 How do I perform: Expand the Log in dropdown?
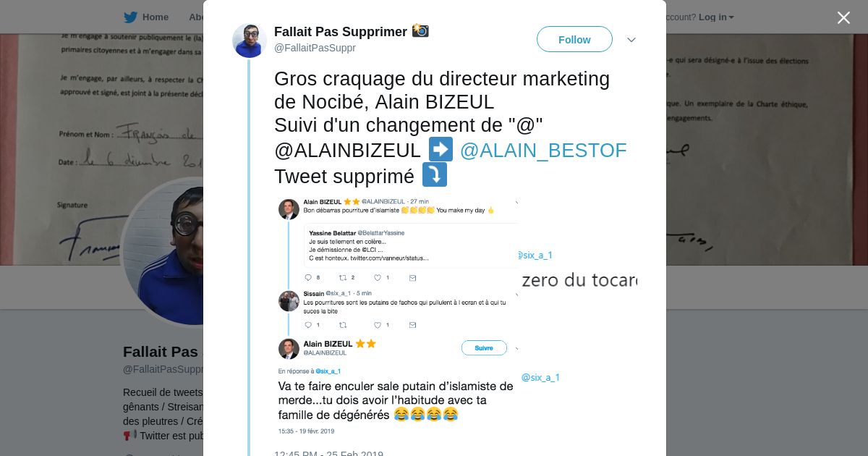click(716, 17)
